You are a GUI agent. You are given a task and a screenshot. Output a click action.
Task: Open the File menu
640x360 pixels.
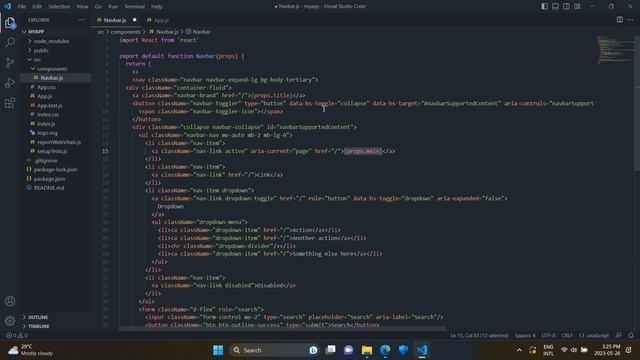(22, 7)
